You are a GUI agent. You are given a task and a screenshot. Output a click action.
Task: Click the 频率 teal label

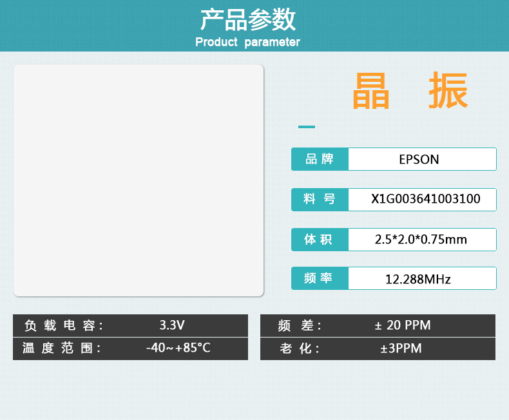pyautogui.click(x=320, y=278)
